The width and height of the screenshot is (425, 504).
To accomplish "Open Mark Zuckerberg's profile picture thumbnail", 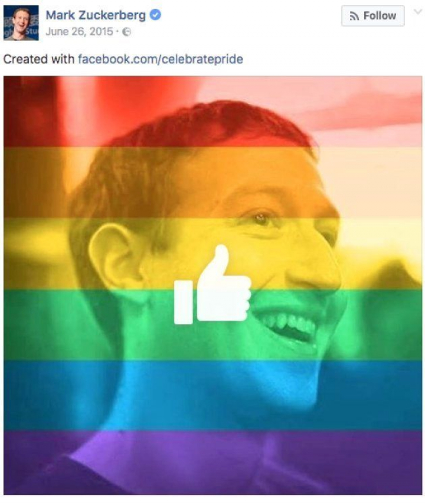I will coord(21,23).
